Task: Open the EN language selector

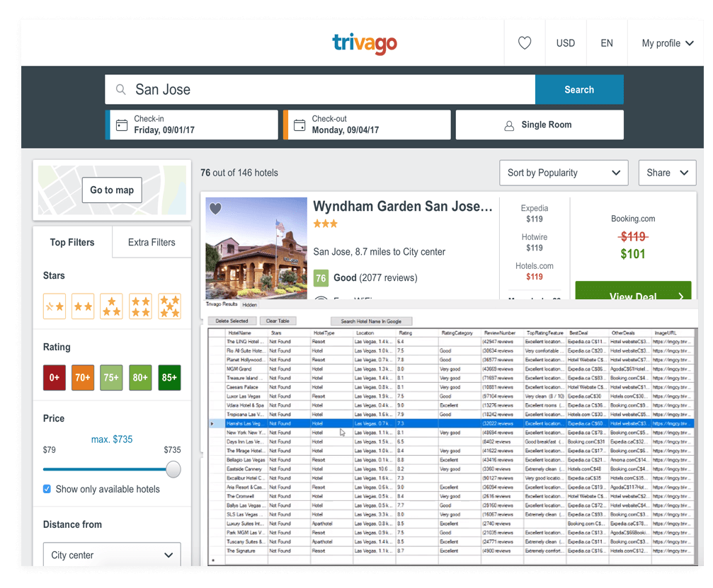Action: [x=607, y=43]
